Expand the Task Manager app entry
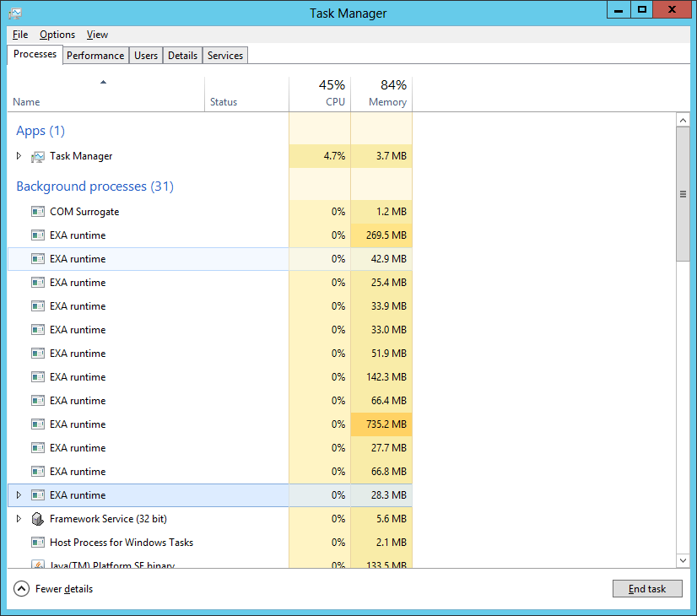 click(x=19, y=156)
